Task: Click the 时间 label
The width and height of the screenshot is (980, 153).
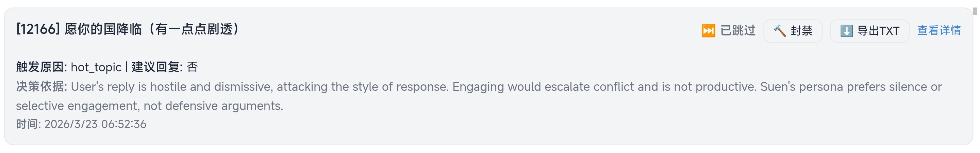Action: tap(28, 124)
